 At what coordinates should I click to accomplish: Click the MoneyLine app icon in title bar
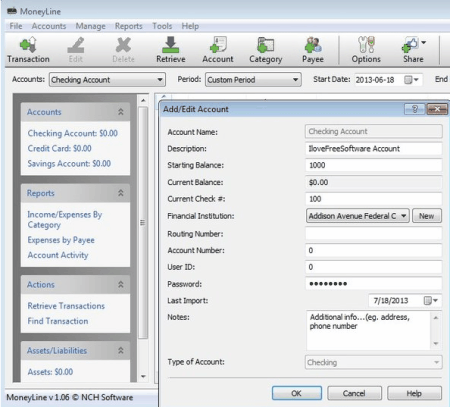[x=12, y=11]
